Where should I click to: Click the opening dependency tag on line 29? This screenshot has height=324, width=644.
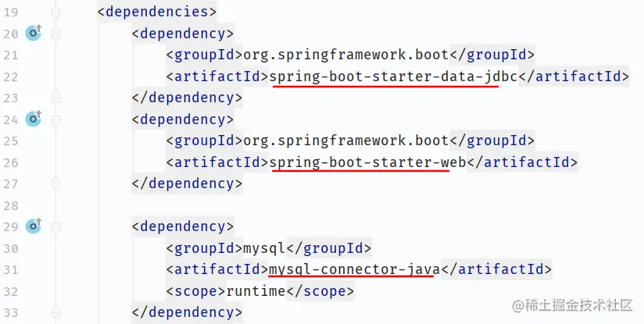183,226
